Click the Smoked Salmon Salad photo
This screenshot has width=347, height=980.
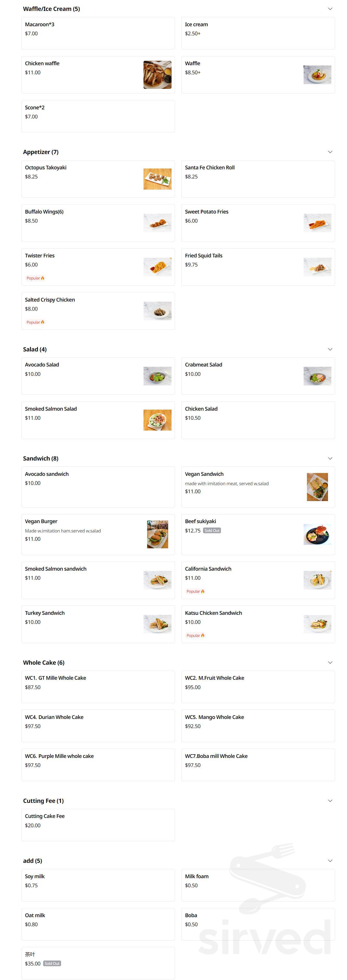pos(157,420)
